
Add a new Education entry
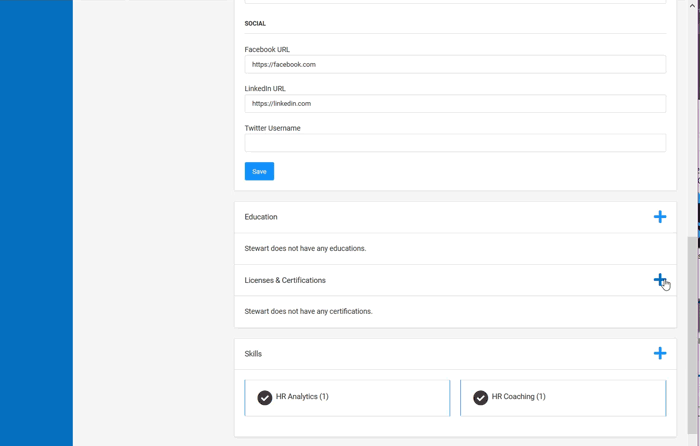coord(660,217)
